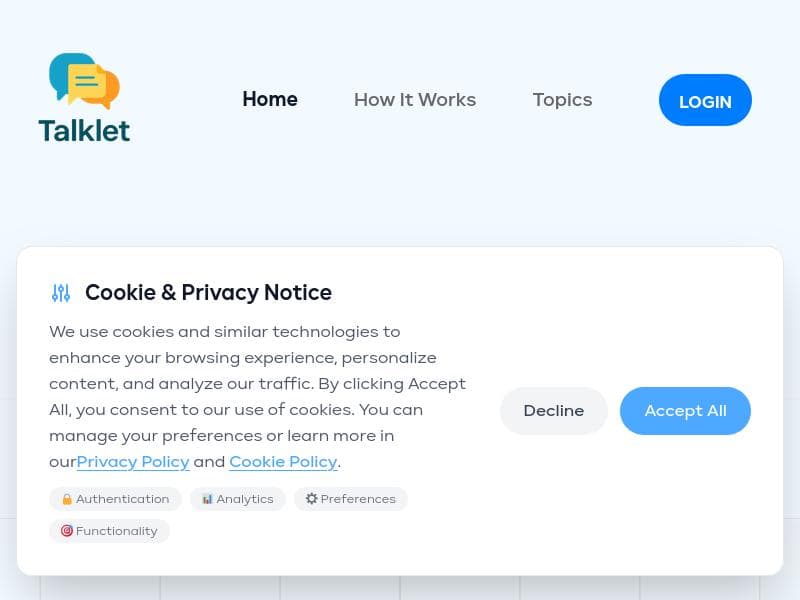Viewport: 800px width, 600px height.
Task: Click the Decline button
Action: pyautogui.click(x=554, y=410)
